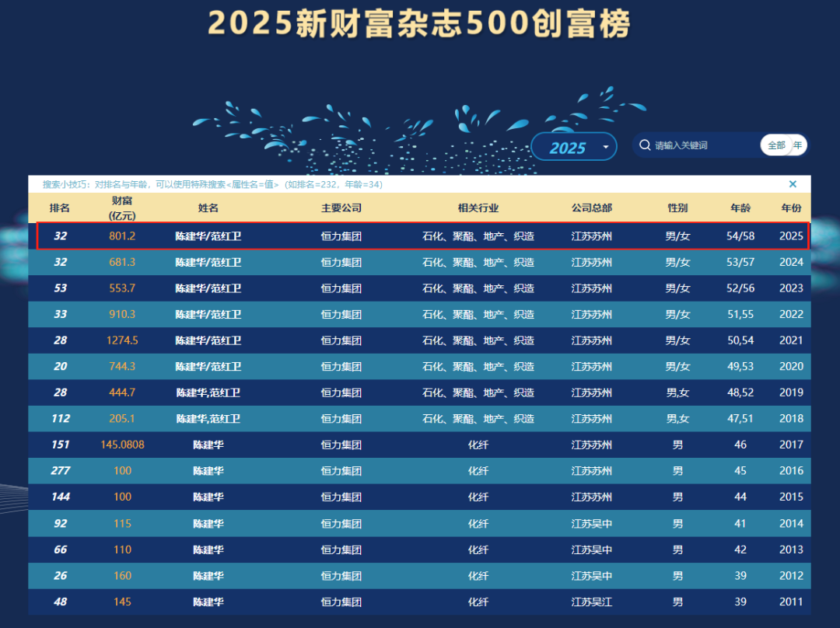Viewport: 840px width, 628px height.
Task: Click rank 48 in the 2011 row
Action: tap(60, 602)
